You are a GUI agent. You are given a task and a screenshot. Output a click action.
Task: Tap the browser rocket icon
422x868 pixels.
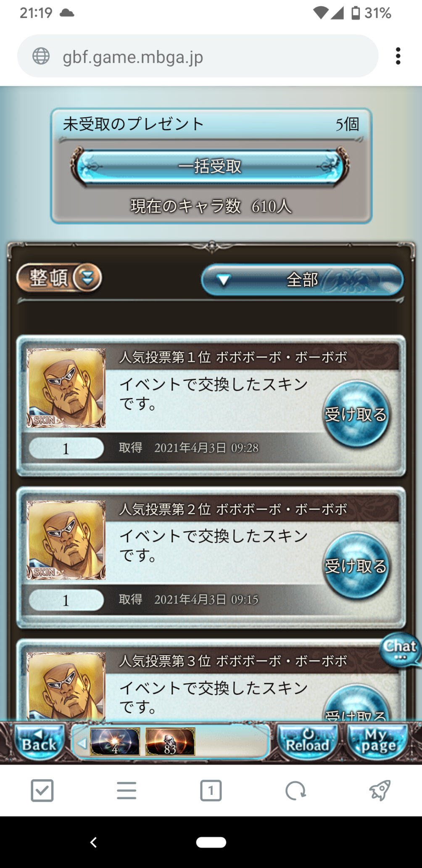(x=380, y=791)
